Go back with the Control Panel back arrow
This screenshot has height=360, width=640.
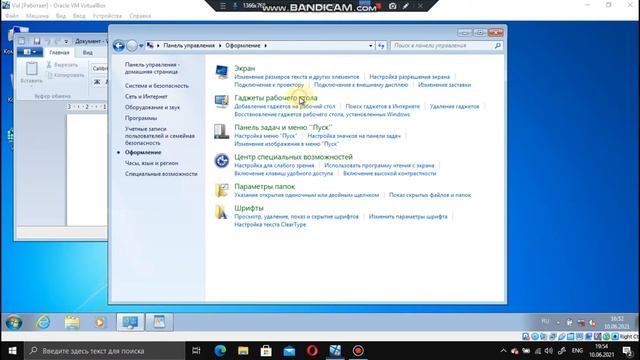119,46
